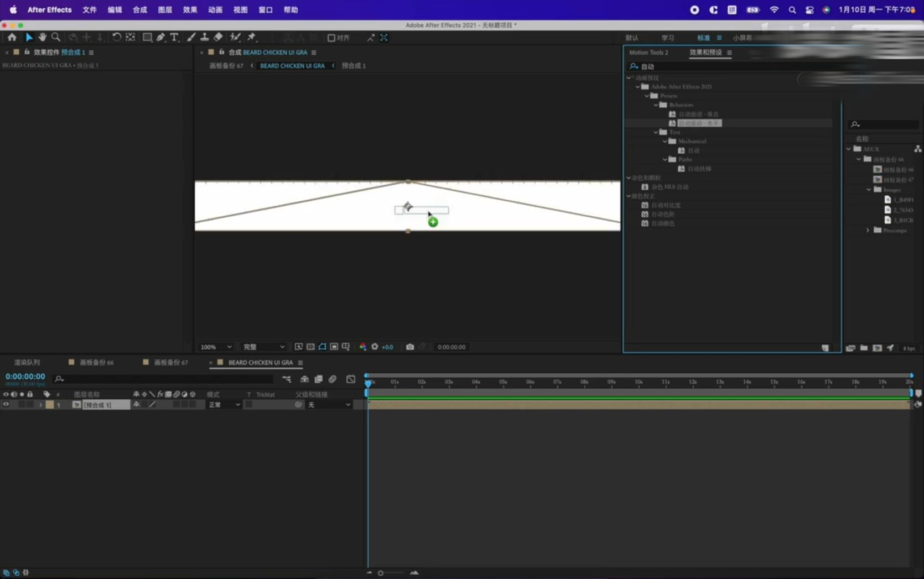Select the Pen tool
This screenshot has width=924, height=579.
(x=160, y=37)
